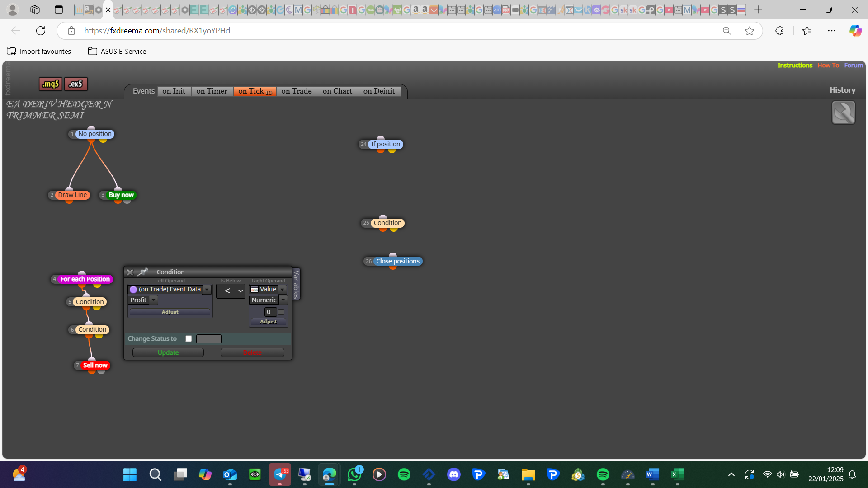This screenshot has width=868, height=488.
Task: Click the Change Status color field
Action: pyautogui.click(x=209, y=339)
